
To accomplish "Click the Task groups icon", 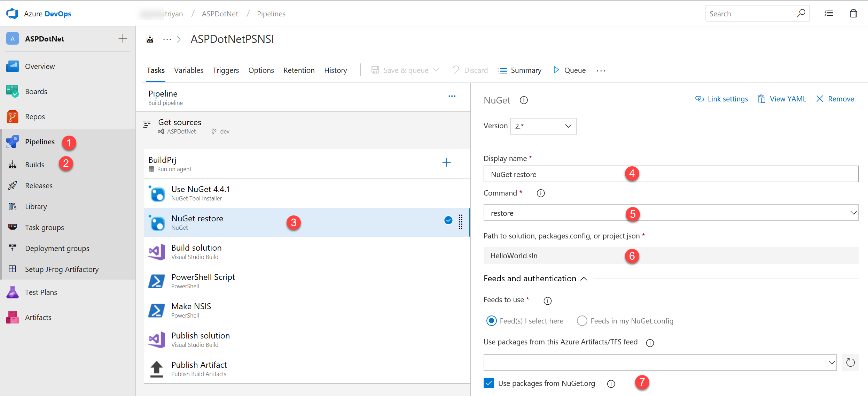I will pyautogui.click(x=13, y=227).
